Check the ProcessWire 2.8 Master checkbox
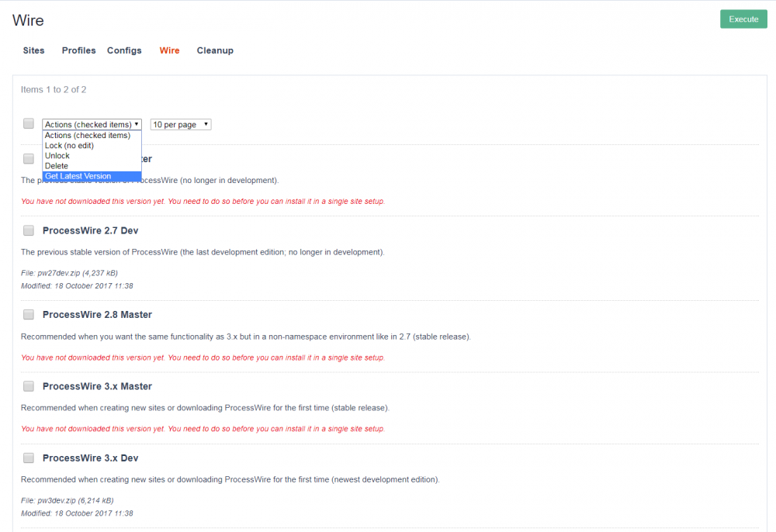 (28, 314)
